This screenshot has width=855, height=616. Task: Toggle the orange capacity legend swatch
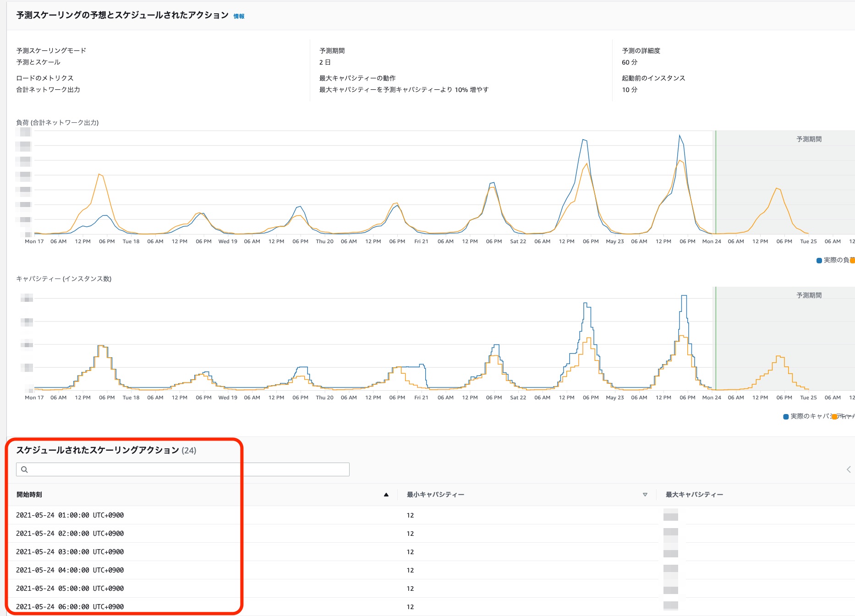click(834, 417)
